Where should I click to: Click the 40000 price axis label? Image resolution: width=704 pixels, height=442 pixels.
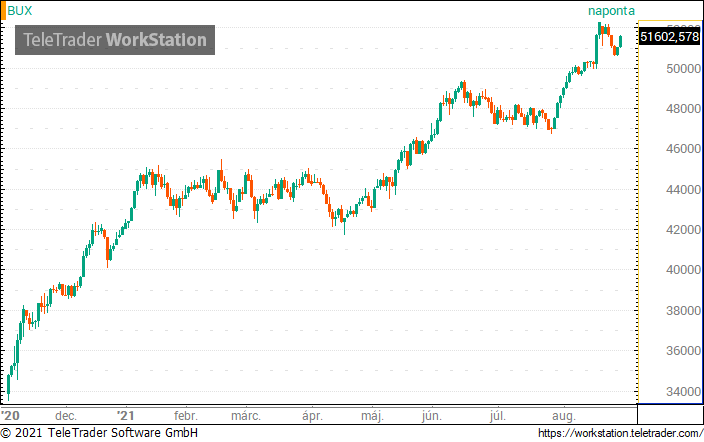pos(683,270)
